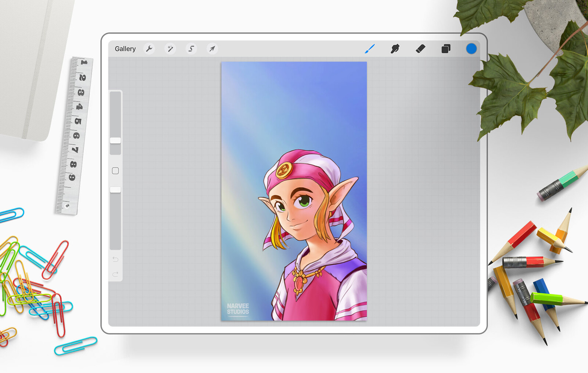Viewport: 588px width, 373px height.
Task: Select the Smudge finger tool
Action: 395,49
